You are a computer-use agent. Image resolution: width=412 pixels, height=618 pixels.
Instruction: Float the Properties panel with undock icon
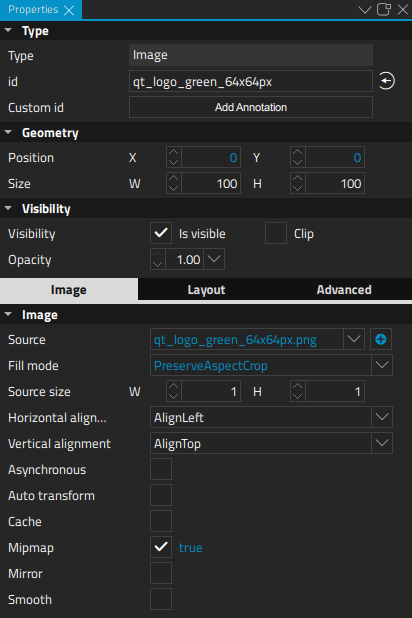tap(384, 9)
